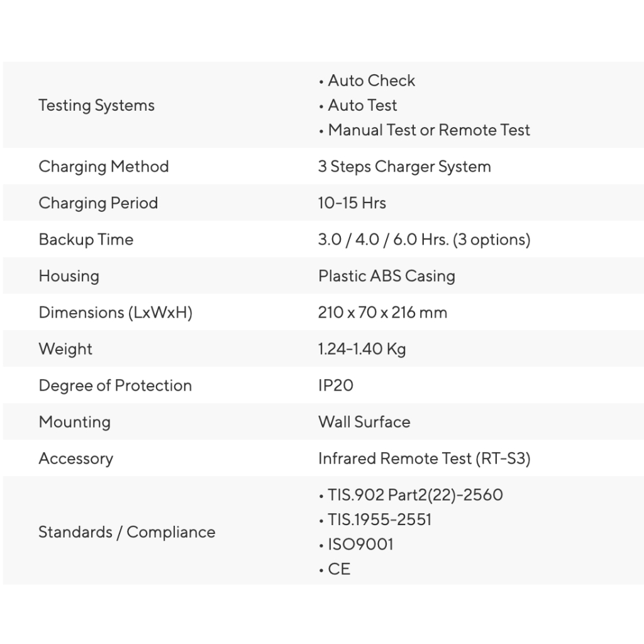Select the Auto Check bullet text
The height and width of the screenshot is (644, 644).
[x=371, y=80]
